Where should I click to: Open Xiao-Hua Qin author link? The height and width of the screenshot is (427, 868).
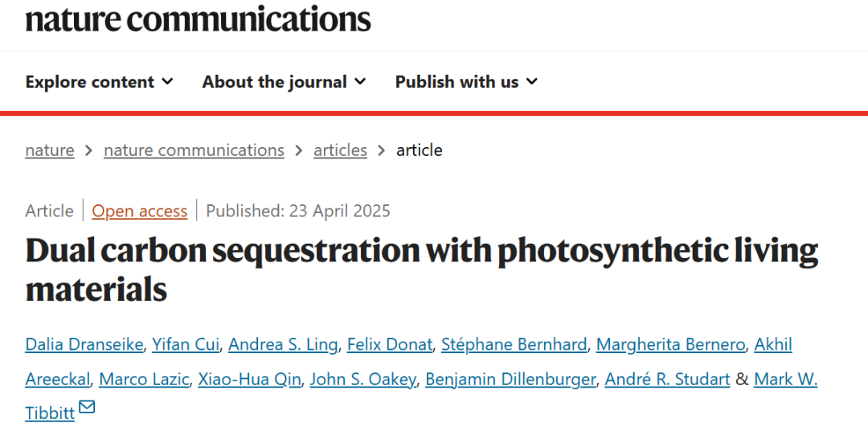click(x=248, y=379)
